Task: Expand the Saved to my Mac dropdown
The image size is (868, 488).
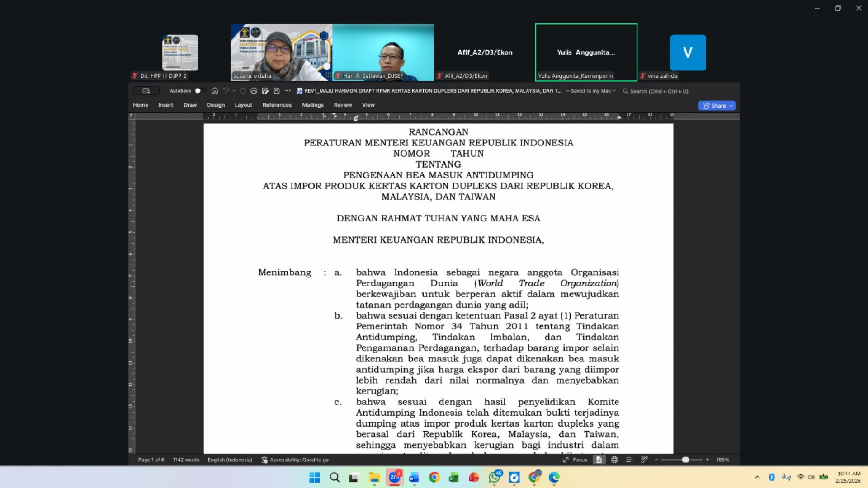Action: point(614,91)
